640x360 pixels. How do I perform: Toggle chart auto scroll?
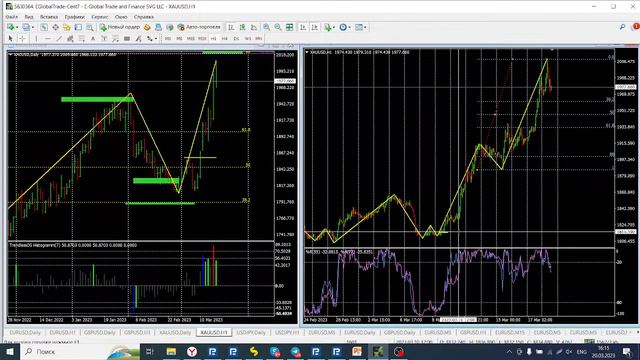tap(303, 27)
